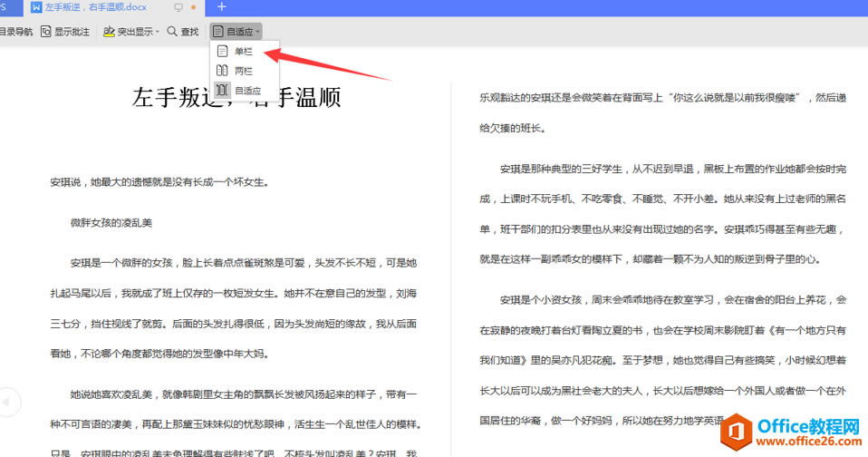Screen dimensions: 868x457
Task: Click the line 给欠揍的班长。
Action: 513,129
